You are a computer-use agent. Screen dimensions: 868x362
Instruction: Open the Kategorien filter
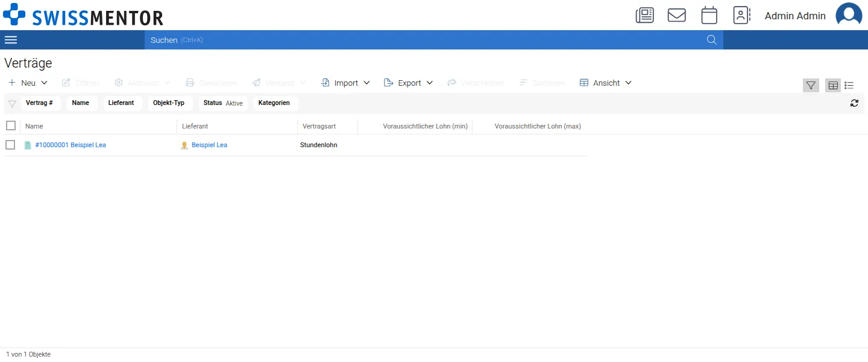point(275,103)
